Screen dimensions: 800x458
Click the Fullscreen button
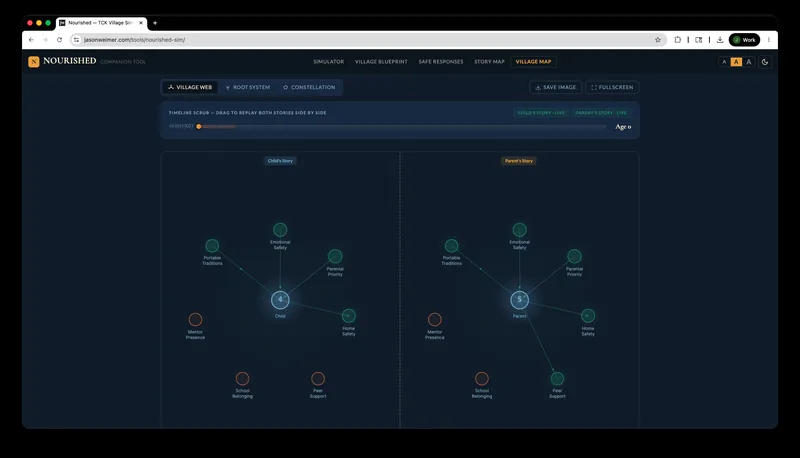click(x=612, y=87)
